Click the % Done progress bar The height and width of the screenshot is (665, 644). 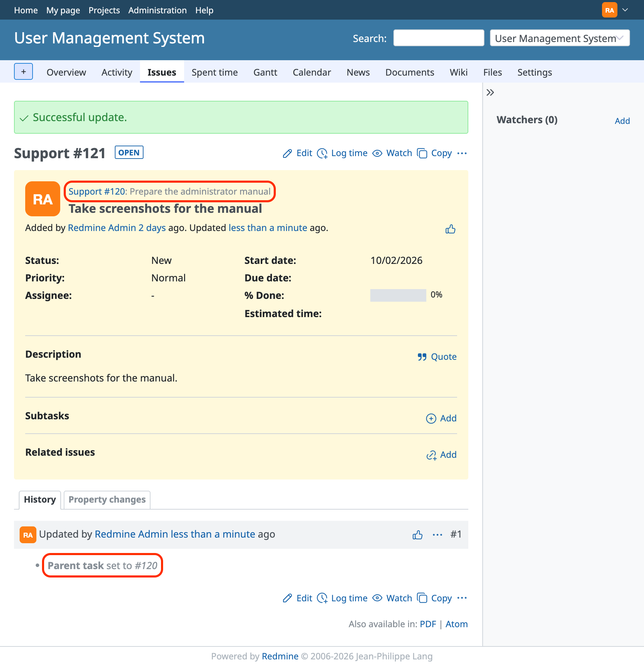coord(398,295)
